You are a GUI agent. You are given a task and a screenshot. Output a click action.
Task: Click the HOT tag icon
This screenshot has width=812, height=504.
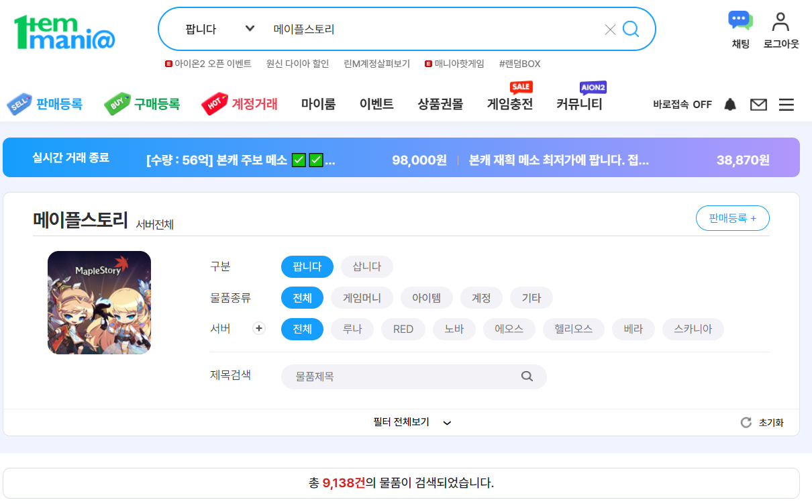coord(214,104)
